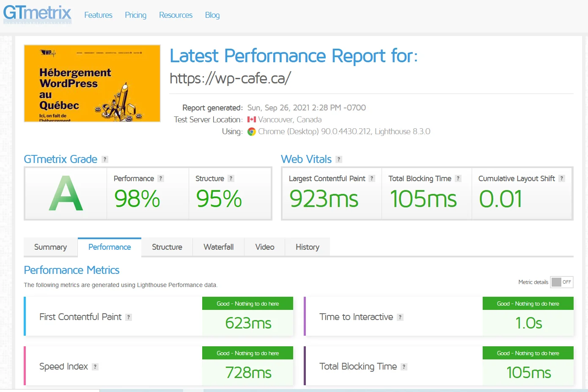Click the Structure score help icon
The image size is (588, 392).
coord(231,179)
